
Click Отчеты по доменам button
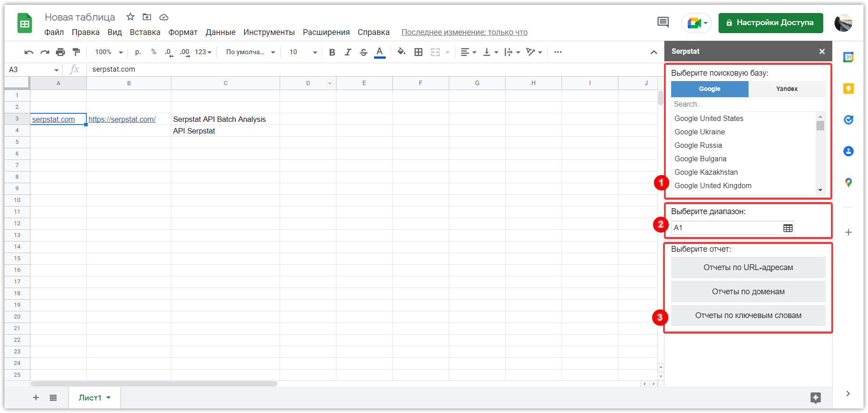(748, 292)
